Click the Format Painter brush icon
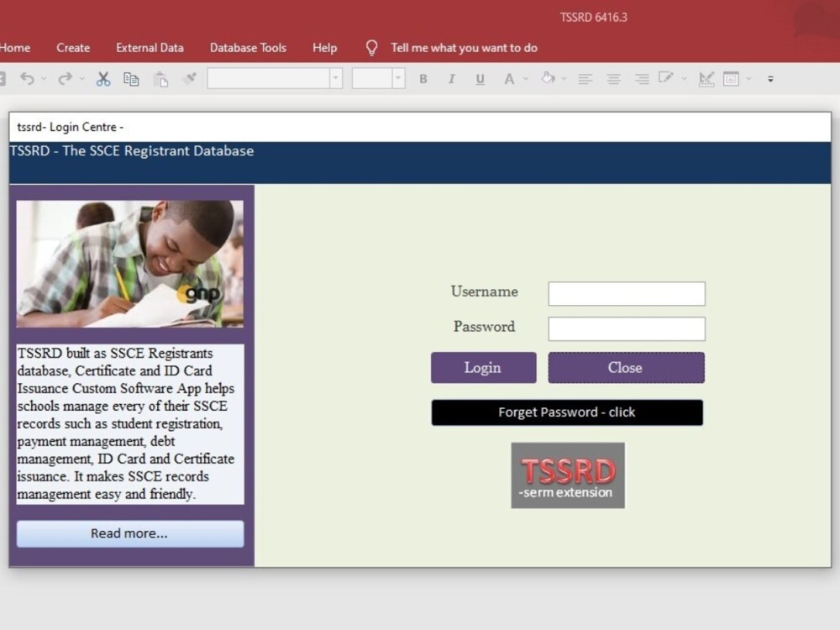This screenshot has height=630, width=840. (x=188, y=79)
